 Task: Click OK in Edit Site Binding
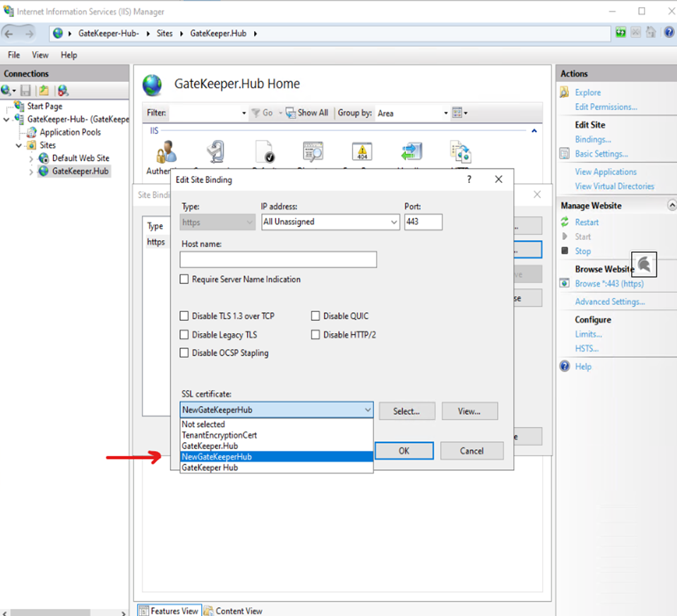[404, 451]
